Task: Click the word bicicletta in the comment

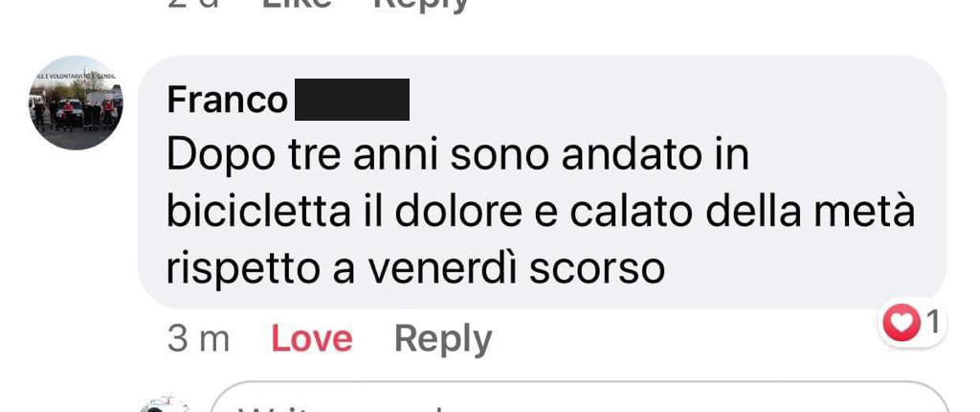Action: [258, 213]
